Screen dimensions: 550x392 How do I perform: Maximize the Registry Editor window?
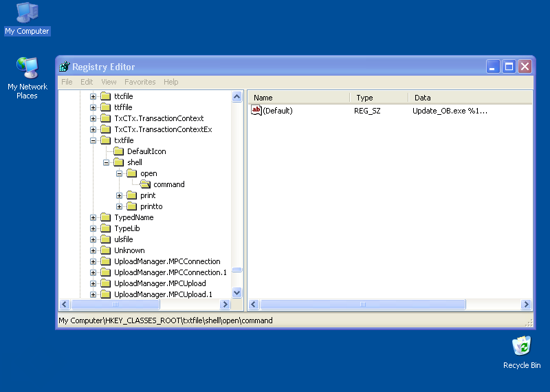pyautogui.click(x=509, y=66)
